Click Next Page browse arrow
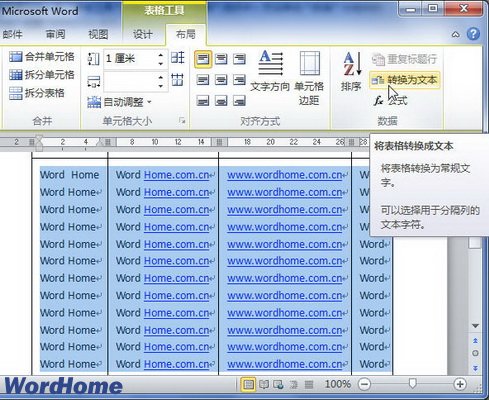Screen dimensions: 489x400 (x=475, y=368)
